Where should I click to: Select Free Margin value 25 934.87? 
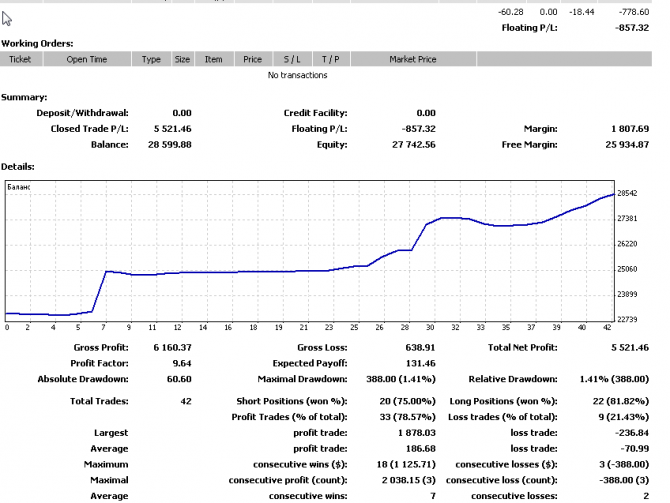pos(627,145)
